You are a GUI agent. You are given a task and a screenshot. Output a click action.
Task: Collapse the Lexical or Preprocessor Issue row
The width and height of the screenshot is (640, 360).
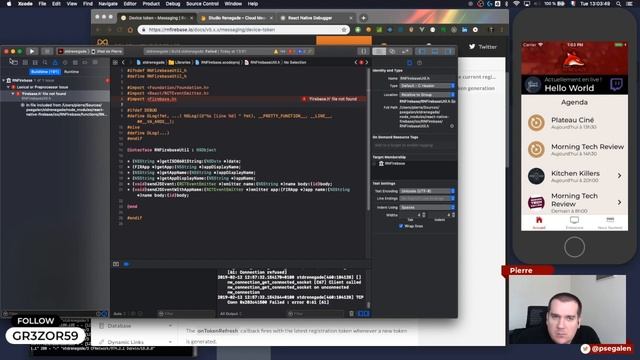coord(8,87)
